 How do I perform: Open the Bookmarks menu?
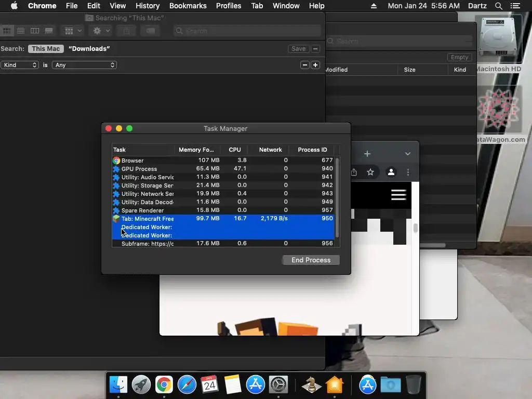[x=188, y=6]
